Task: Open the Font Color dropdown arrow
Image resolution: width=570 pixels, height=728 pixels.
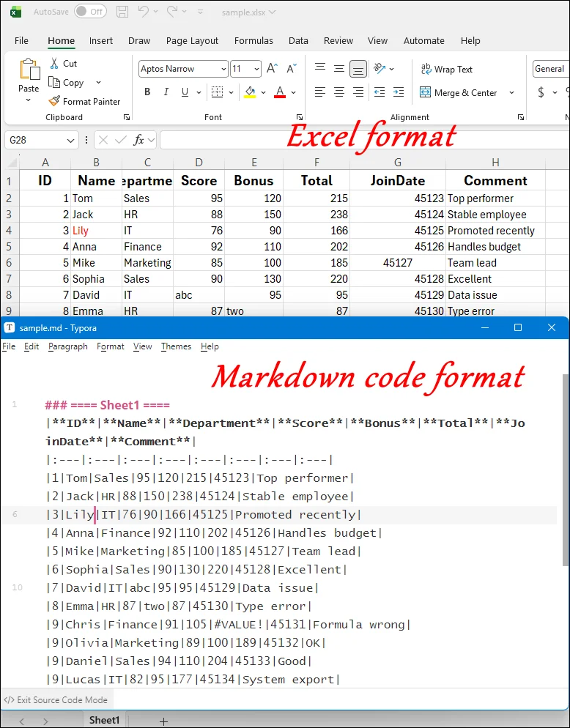Action: [294, 92]
